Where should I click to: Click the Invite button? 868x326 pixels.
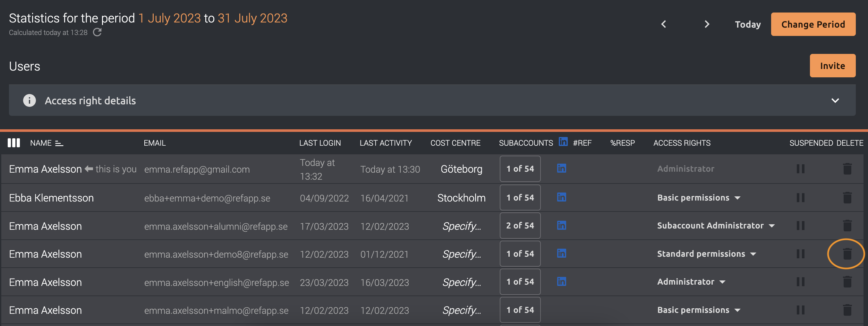832,66
